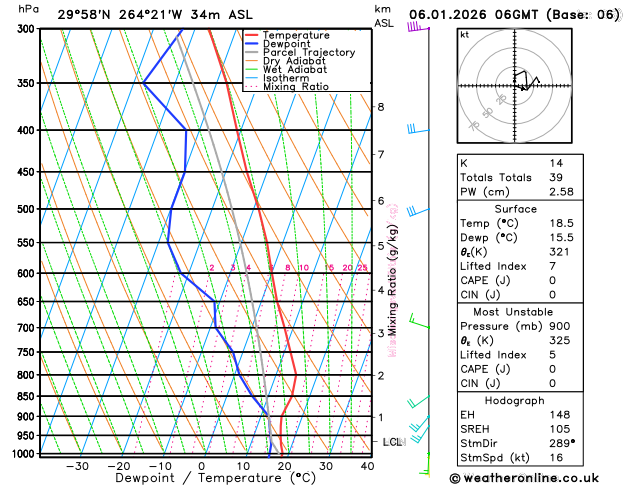The image size is (629, 486).
Task: Click the Wet Adiabat legend label
Action: point(295,69)
